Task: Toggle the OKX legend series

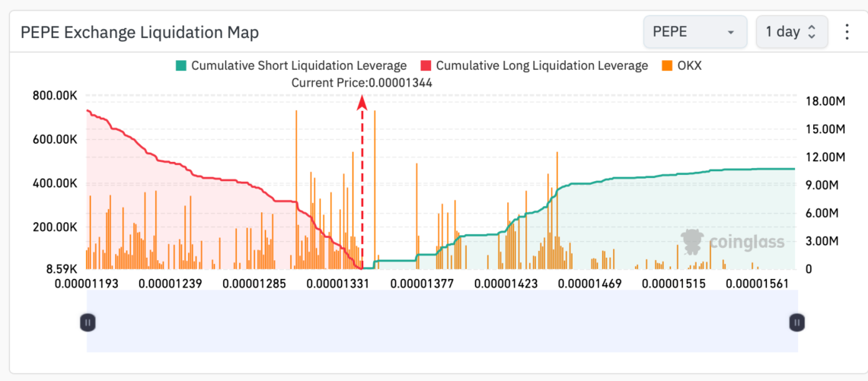Action: tap(681, 66)
